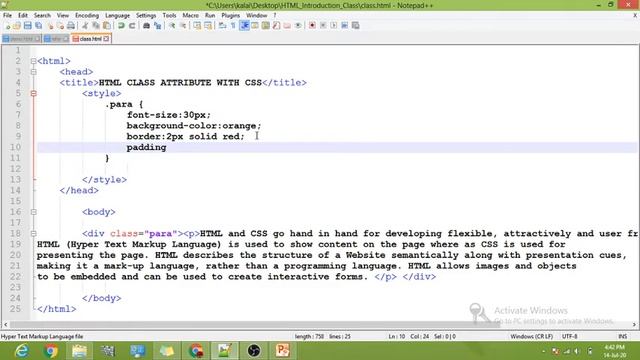Open Internet Explorer from taskbar
640x360 pixels.
click(x=21, y=351)
